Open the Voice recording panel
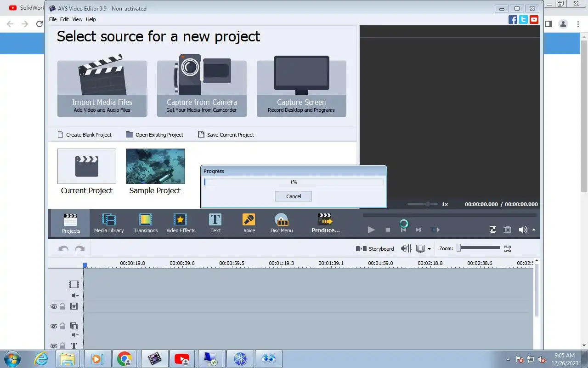 click(x=249, y=223)
